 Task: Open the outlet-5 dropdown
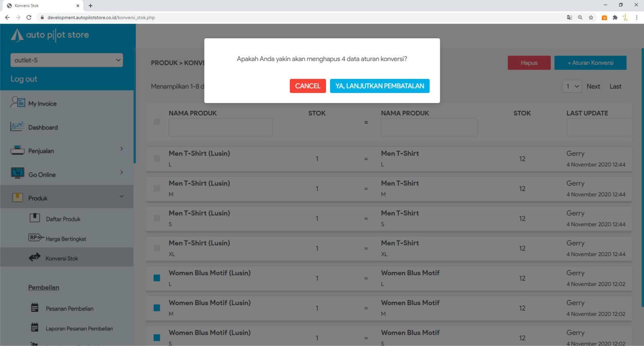click(x=66, y=60)
